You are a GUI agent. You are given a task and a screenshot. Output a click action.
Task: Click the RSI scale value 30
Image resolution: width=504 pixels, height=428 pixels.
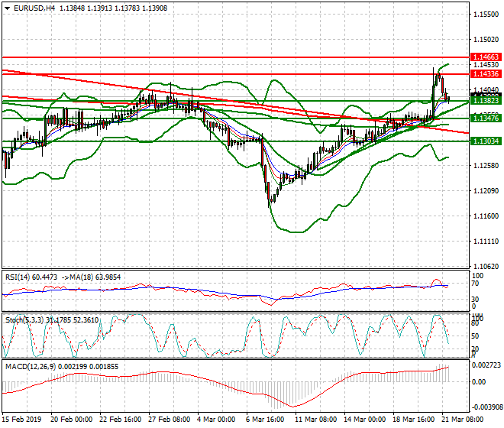pos(475,300)
